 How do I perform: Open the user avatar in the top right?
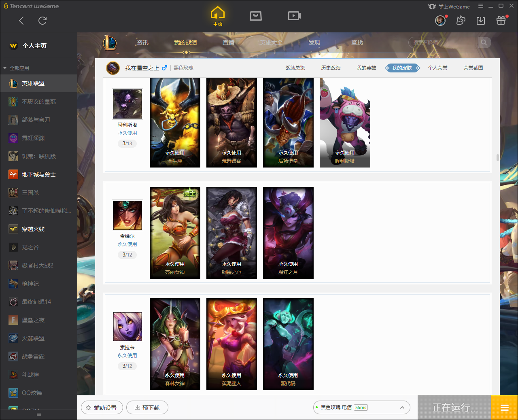[x=440, y=20]
